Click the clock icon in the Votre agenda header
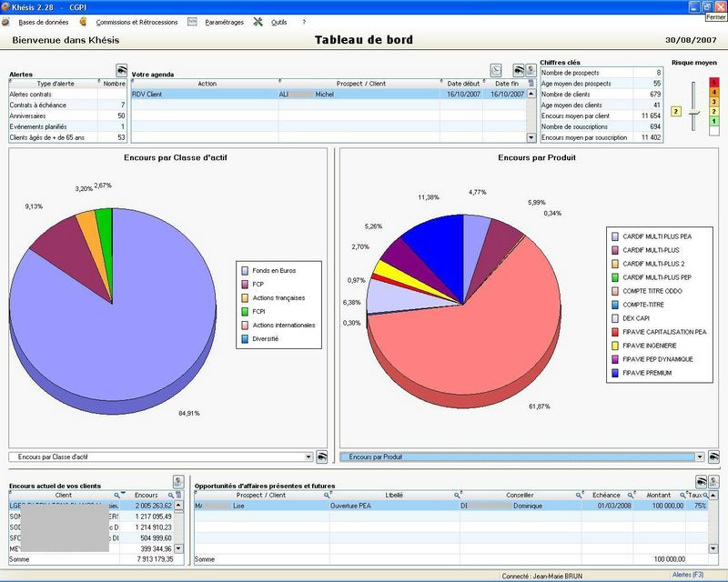Viewport: 728px width, 582px height. [x=496, y=68]
